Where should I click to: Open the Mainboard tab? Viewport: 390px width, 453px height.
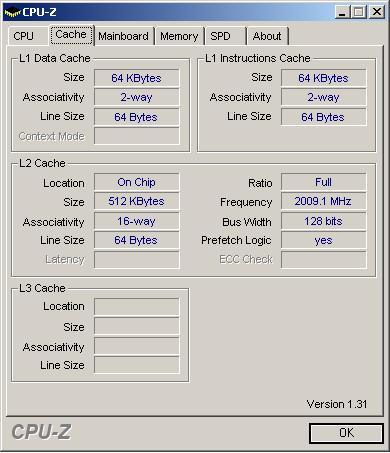point(124,36)
